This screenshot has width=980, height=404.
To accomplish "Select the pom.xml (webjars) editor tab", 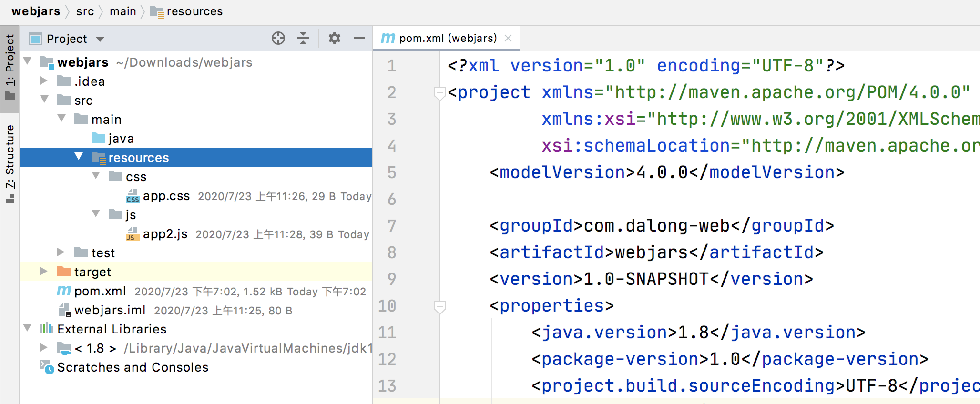I will click(x=446, y=38).
